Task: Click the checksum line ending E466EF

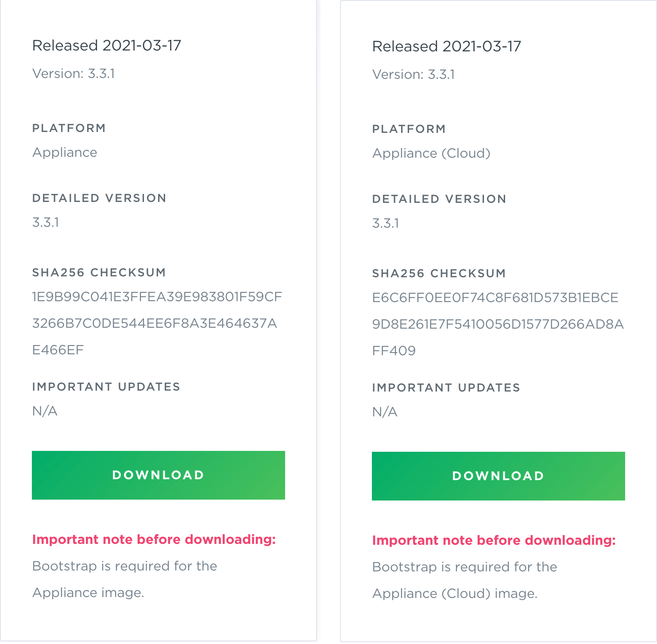Action: (58, 350)
